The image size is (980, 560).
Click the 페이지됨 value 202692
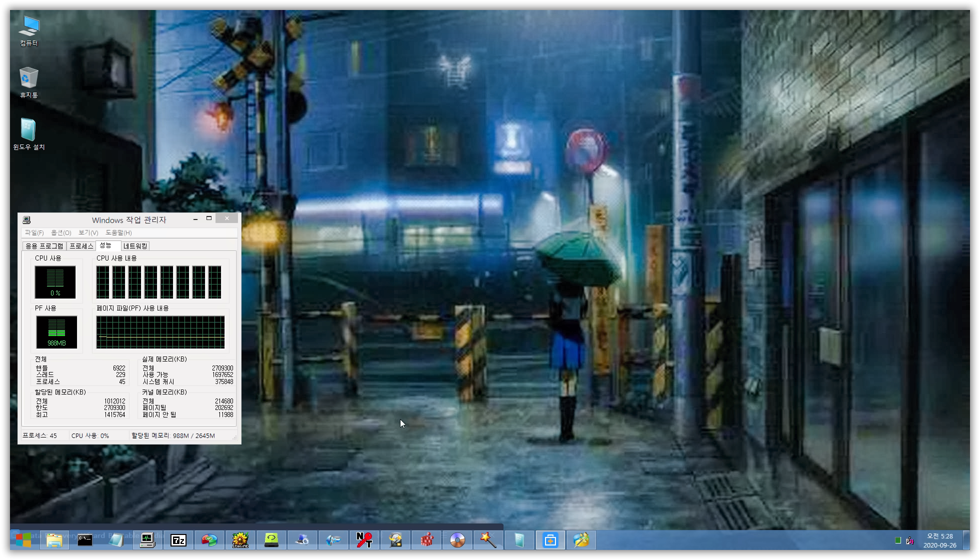(224, 407)
